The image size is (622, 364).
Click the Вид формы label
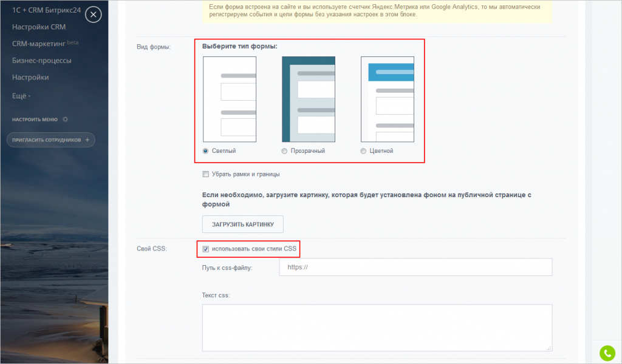[x=154, y=47]
